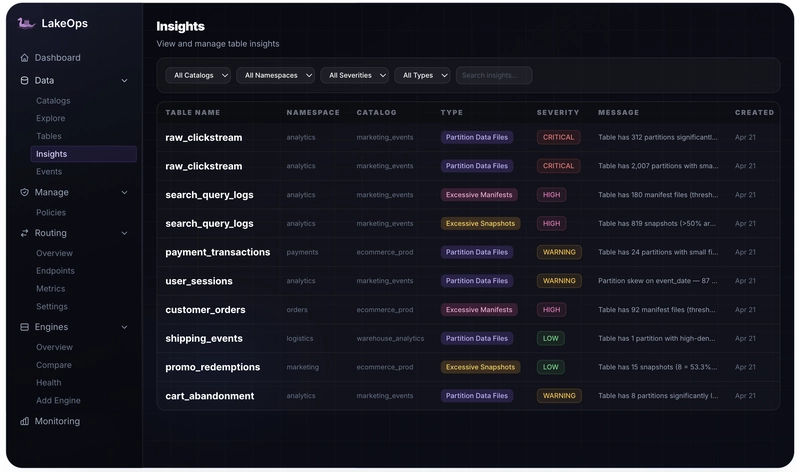Click the Monitoring bar chart icon
800x472 pixels.
(x=24, y=421)
